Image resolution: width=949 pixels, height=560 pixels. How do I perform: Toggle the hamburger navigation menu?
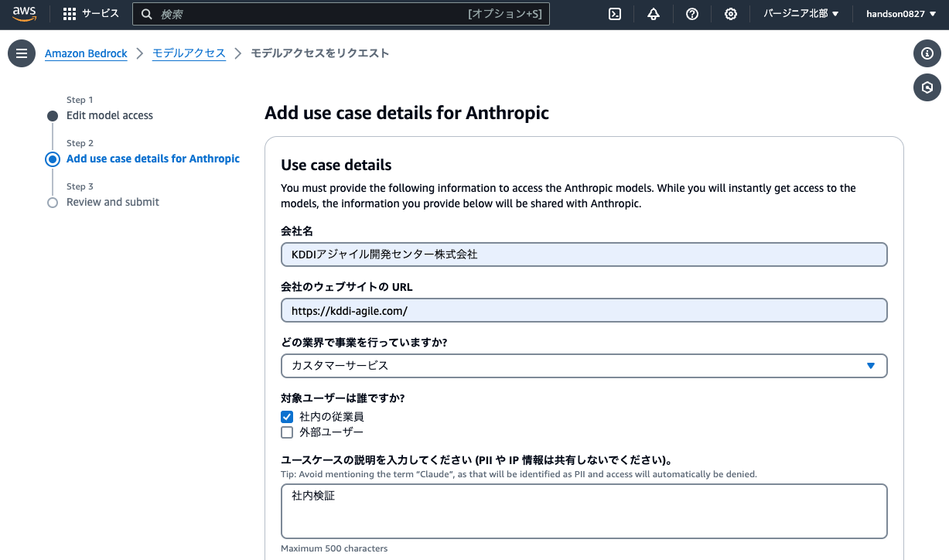click(22, 53)
